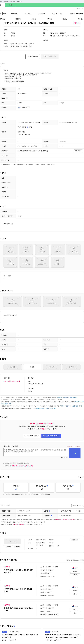Image resolution: width=84 pixels, height=644 pixels.
Task: Click the 장애인용 승강기 facility icon
Action: point(32,301)
